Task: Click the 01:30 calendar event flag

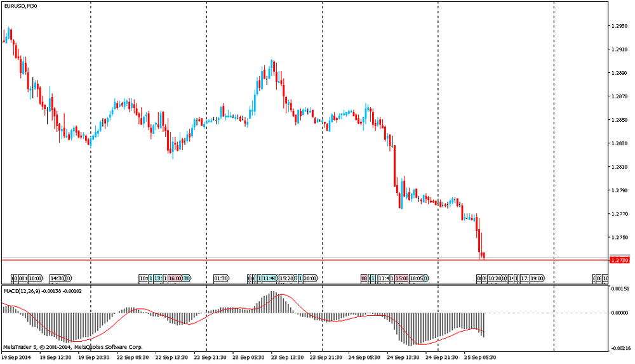Action: [x=221, y=278]
